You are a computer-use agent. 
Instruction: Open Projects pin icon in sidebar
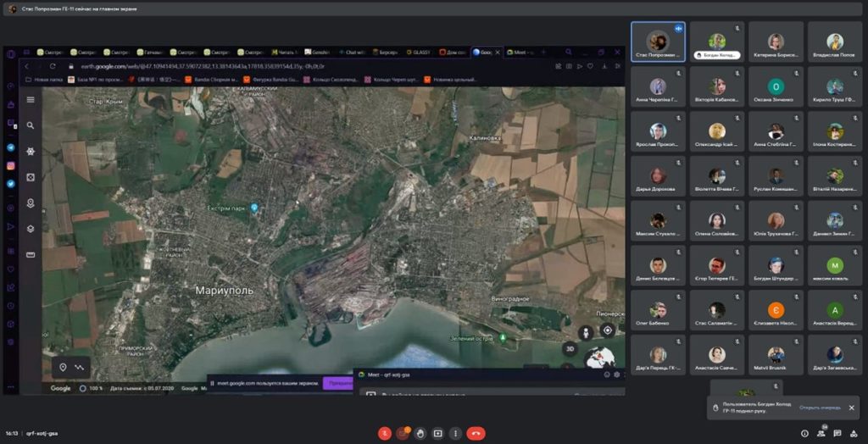pyautogui.click(x=31, y=203)
